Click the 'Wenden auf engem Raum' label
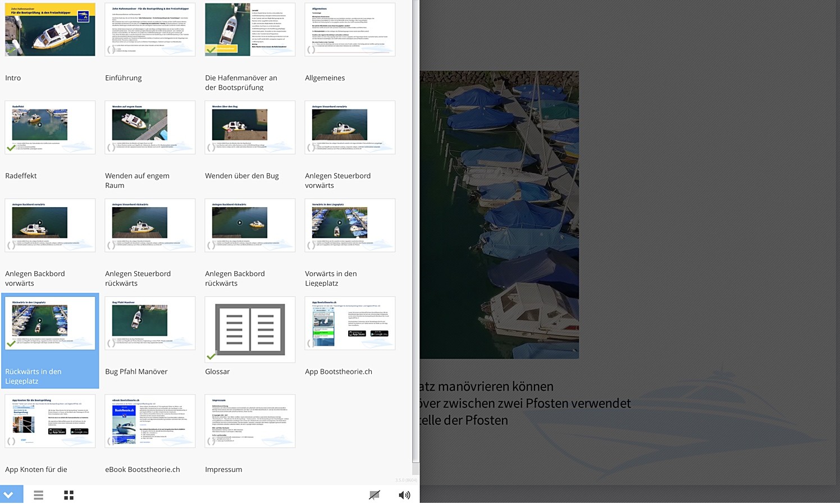 137,180
